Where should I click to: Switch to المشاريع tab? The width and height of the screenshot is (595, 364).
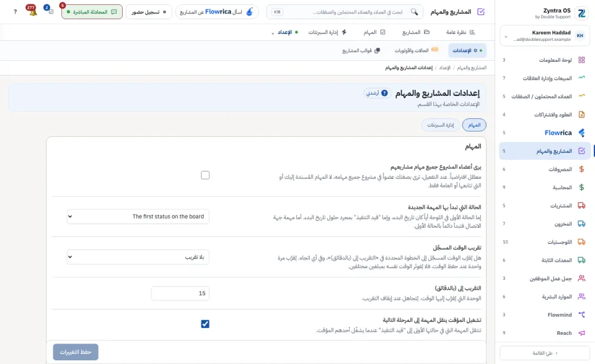(x=416, y=32)
